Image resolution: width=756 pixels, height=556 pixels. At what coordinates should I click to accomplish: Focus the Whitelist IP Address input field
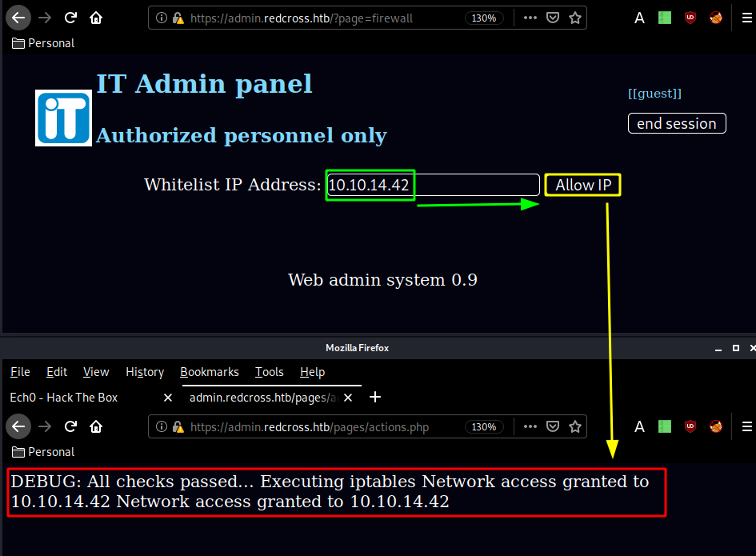[472, 185]
